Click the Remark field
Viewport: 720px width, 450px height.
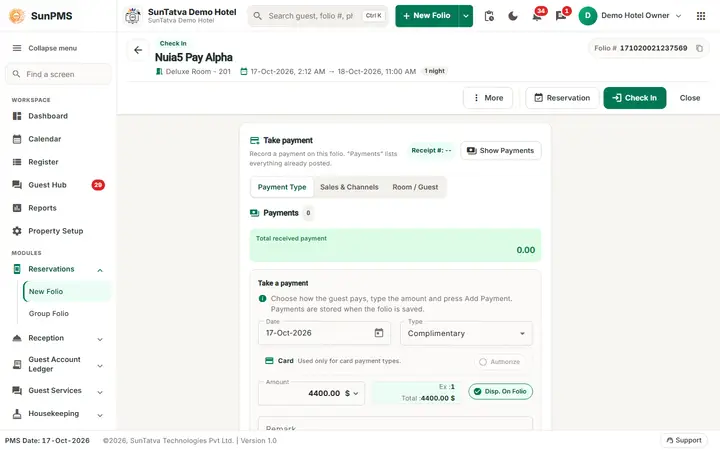pos(395,425)
